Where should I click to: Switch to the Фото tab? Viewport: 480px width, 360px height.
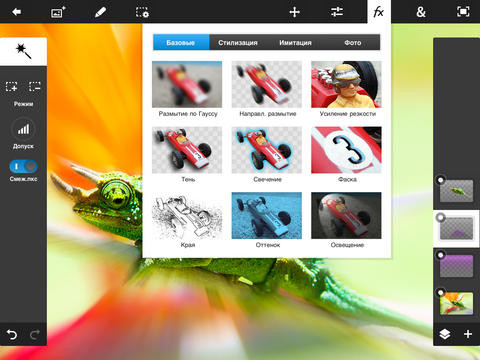click(x=352, y=43)
